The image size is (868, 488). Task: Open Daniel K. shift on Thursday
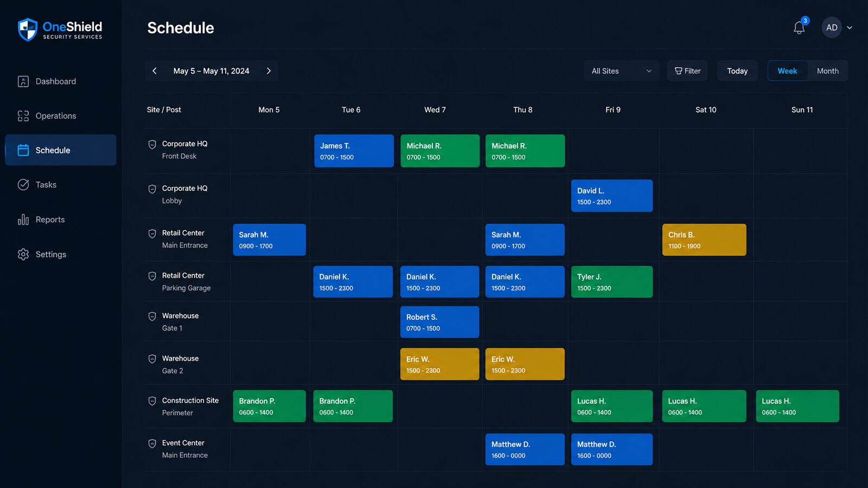525,281
